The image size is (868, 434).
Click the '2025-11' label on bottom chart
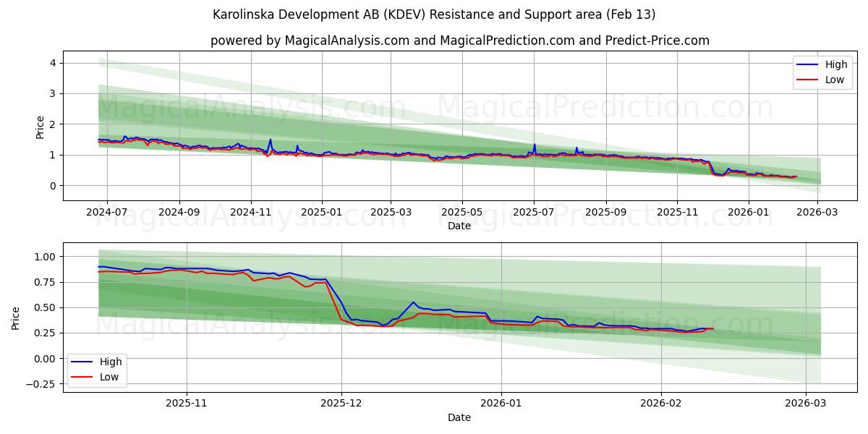click(187, 403)
